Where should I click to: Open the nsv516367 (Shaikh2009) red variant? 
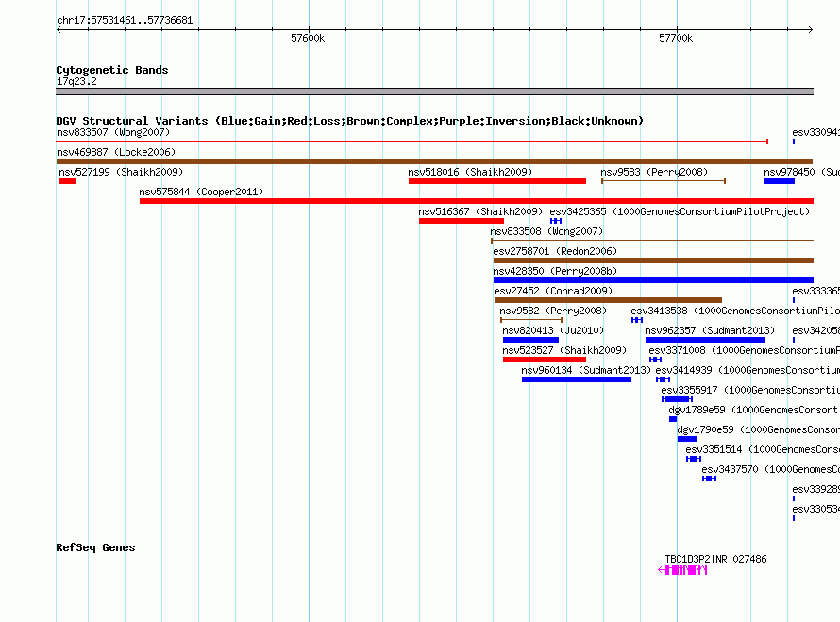(x=461, y=221)
